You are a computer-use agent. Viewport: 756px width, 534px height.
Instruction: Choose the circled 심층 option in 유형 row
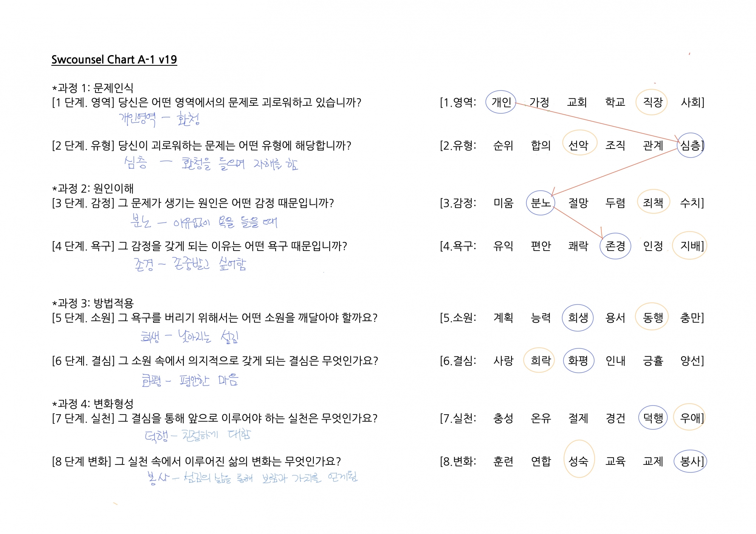pos(690,145)
